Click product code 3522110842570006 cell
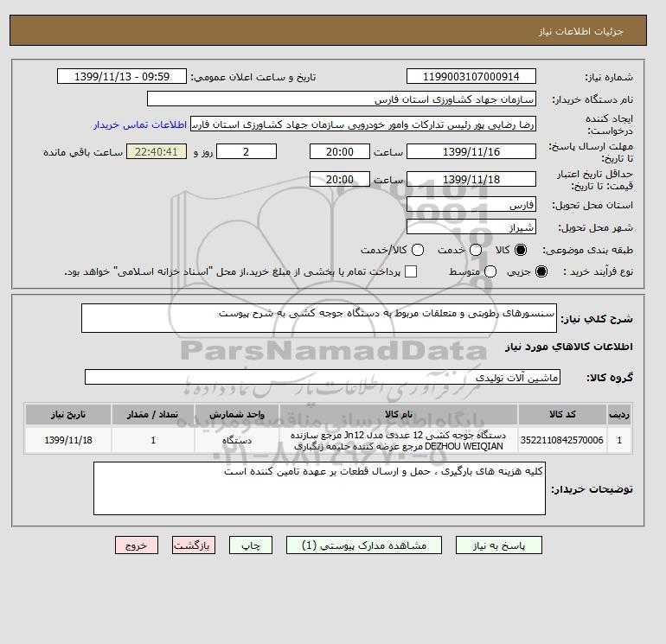 click(x=562, y=440)
